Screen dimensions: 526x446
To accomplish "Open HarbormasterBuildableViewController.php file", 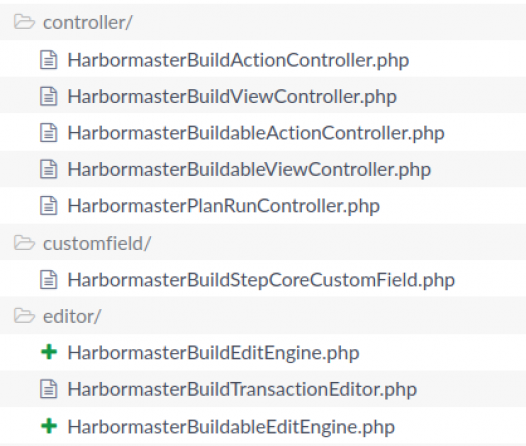I will click(249, 169).
